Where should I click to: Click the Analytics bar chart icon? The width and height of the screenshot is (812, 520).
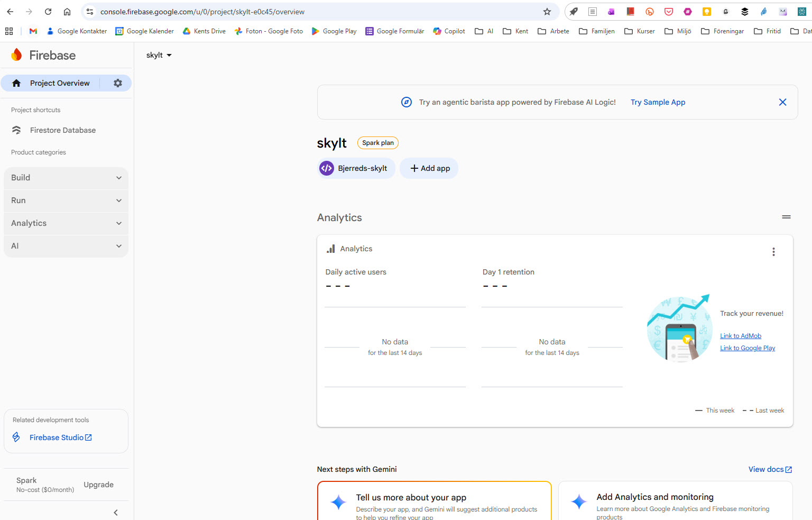click(x=331, y=249)
